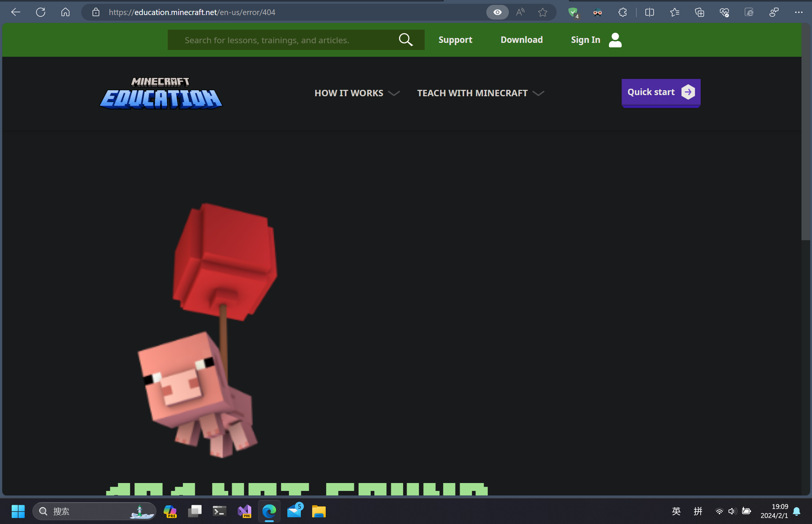Open the Collections icon in toolbar
The height and width of the screenshot is (524, 812).
[699, 12]
